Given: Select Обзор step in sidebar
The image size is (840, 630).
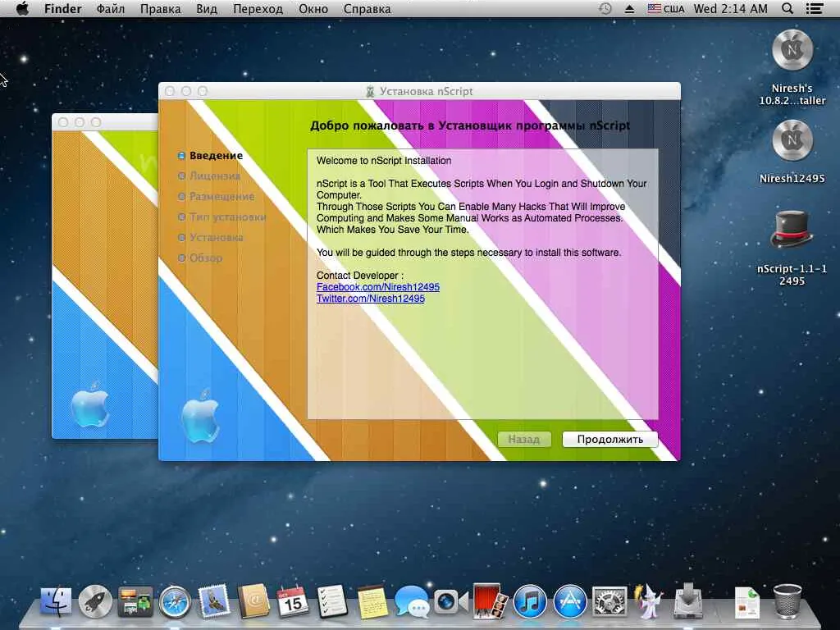Looking at the screenshot, I should pyautogui.click(x=200, y=258).
